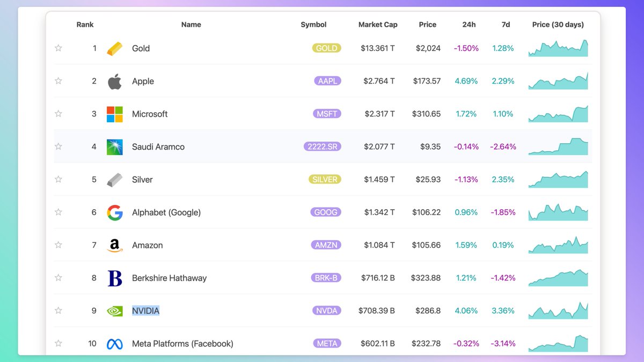
Task: Click the AAPL symbol badge
Action: pyautogui.click(x=328, y=81)
